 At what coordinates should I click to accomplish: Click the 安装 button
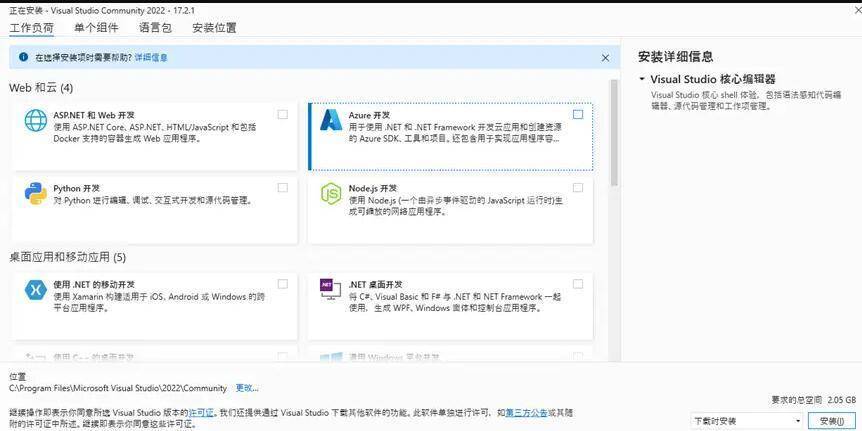(x=832, y=421)
